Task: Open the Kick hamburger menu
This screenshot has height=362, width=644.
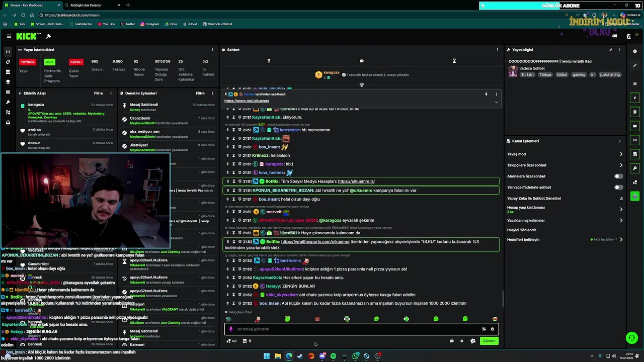Action: pos(9,36)
